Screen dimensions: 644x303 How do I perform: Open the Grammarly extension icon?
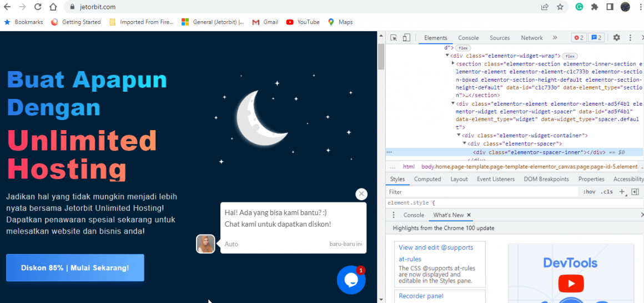(x=579, y=7)
